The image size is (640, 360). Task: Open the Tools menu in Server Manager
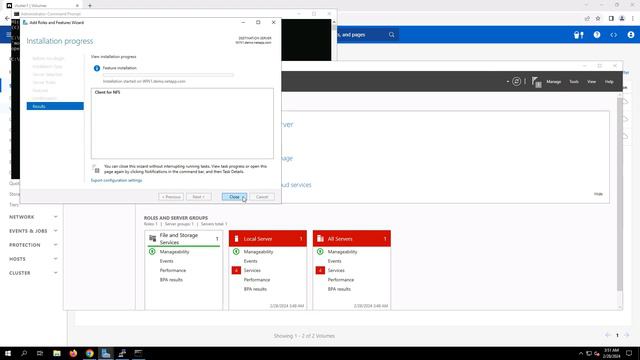point(574,82)
